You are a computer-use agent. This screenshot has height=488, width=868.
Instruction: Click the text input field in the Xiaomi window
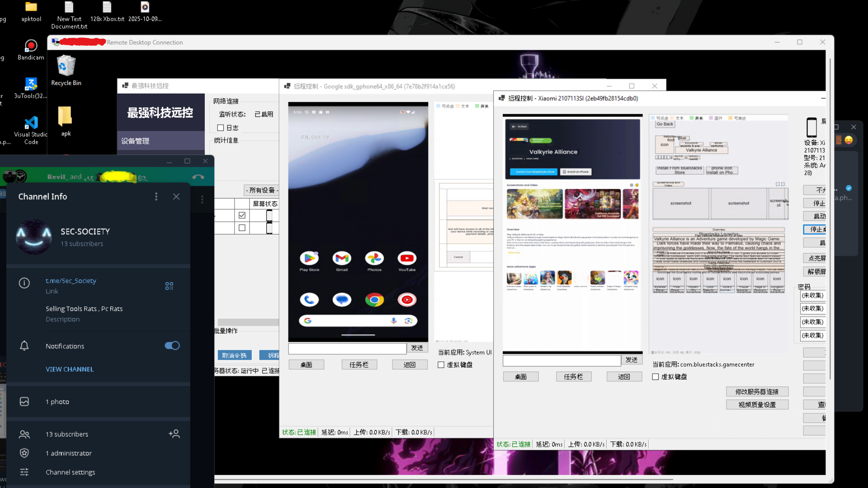pyautogui.click(x=561, y=360)
